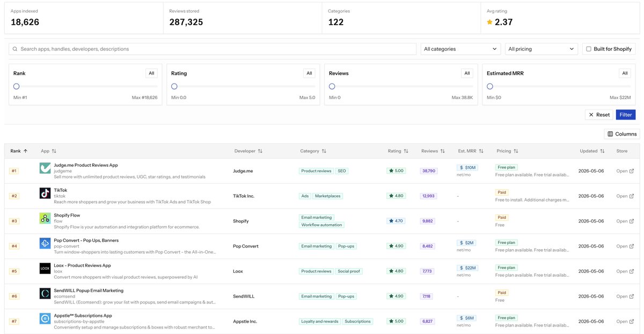Sort the Pricing column
644x334 pixels.
[516, 151]
